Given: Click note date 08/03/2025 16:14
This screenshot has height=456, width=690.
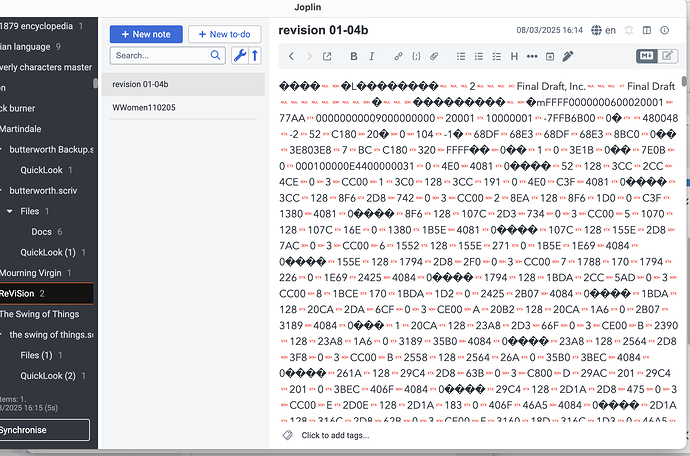Looking at the screenshot, I should click(x=549, y=30).
